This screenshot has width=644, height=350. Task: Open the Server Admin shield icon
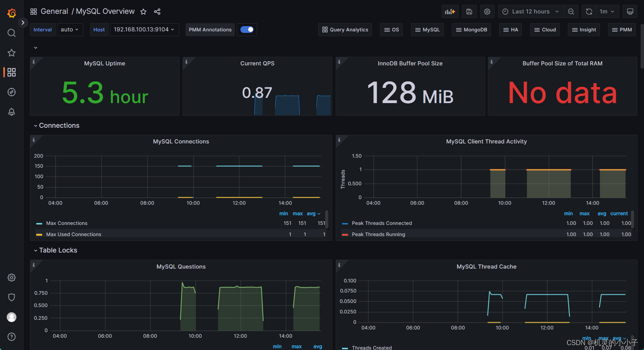pos(12,297)
